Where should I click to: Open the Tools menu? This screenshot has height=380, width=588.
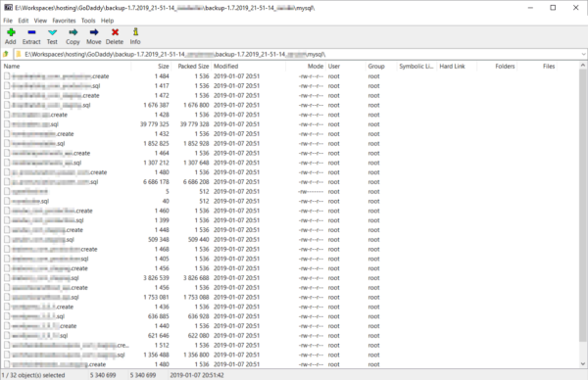click(88, 21)
